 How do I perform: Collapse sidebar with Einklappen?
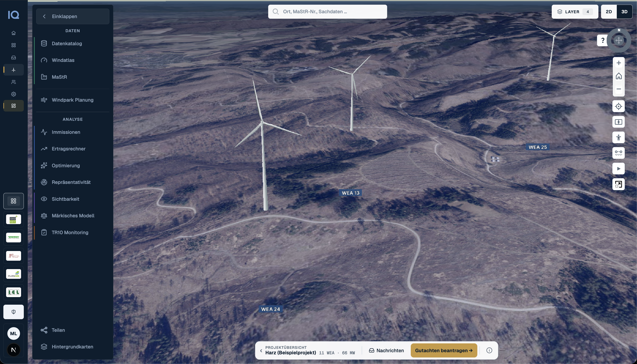(73, 16)
